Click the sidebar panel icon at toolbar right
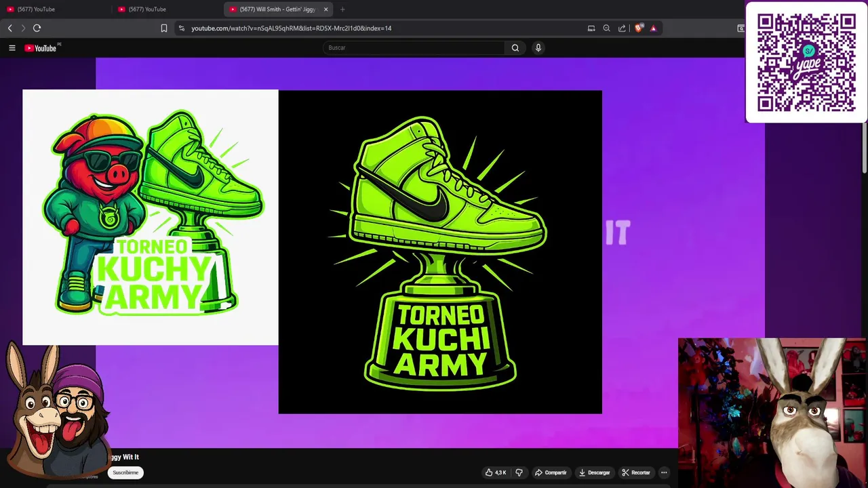The image size is (868, 488). (741, 28)
